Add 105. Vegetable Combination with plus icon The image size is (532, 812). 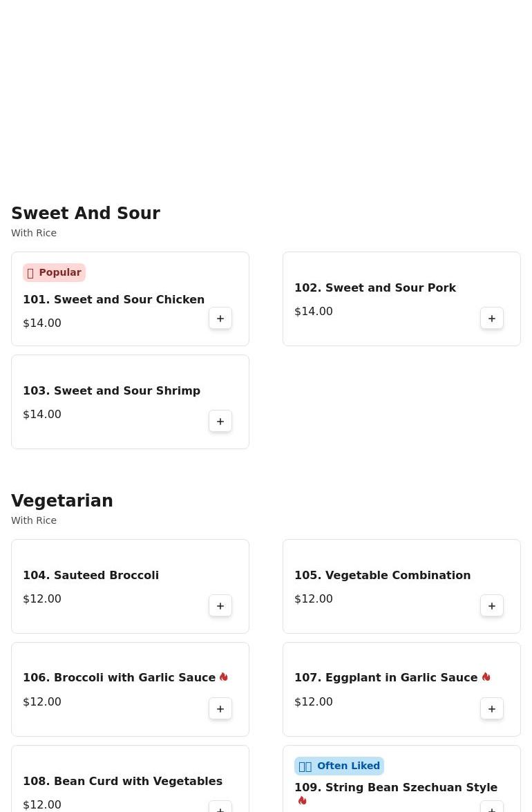[492, 606]
